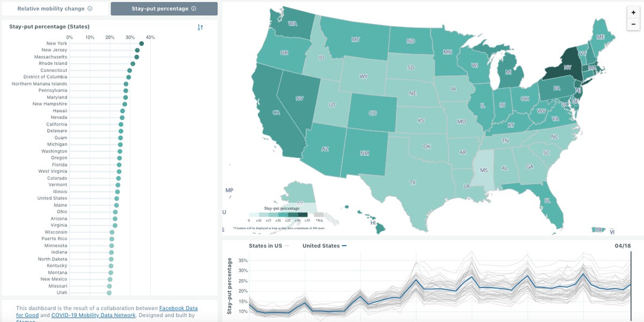Click info icon next to Relative mobility change
The height and width of the screenshot is (322, 644).
tap(90, 9)
